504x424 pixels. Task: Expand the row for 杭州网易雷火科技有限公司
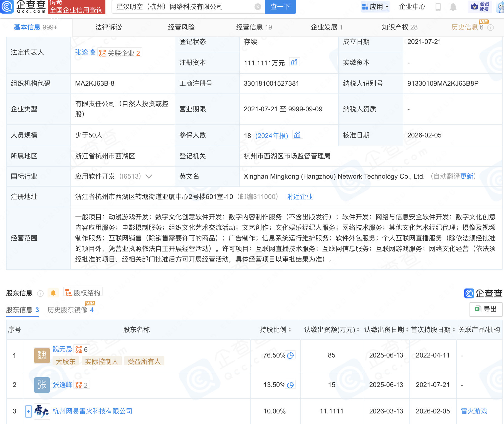pos(28,411)
